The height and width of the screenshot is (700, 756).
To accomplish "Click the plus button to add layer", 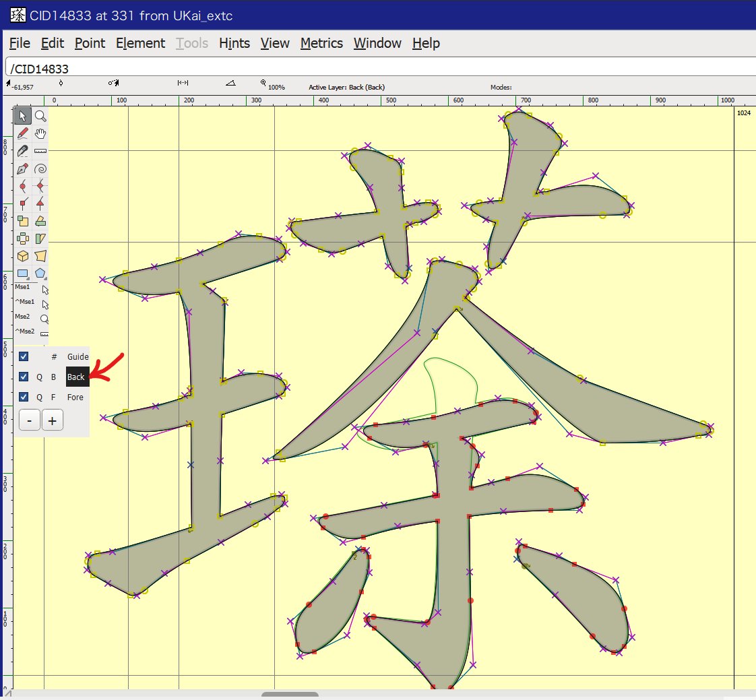I will pyautogui.click(x=52, y=420).
